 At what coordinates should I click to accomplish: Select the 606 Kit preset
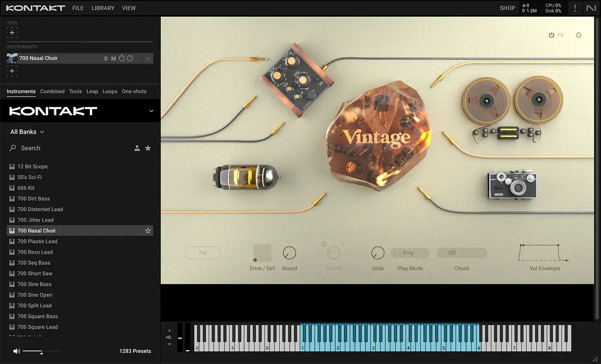pos(80,188)
